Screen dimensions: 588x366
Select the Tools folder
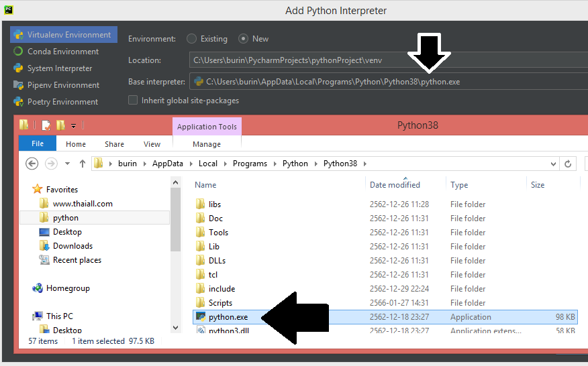pyautogui.click(x=212, y=232)
